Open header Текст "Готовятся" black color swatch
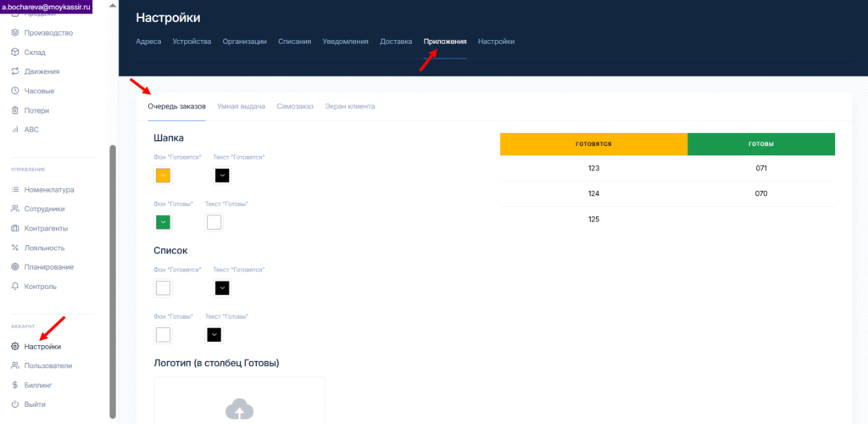The width and height of the screenshot is (868, 424). pos(222,176)
